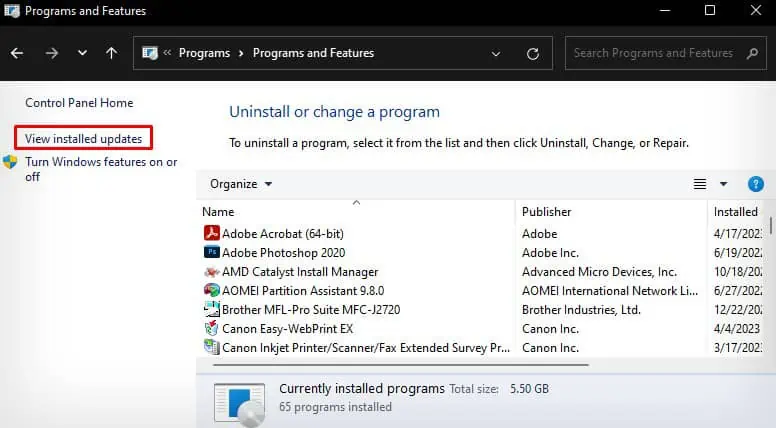This screenshot has width=776, height=428.
Task: Click publisher Adobe Inc. cell
Action: (x=550, y=253)
